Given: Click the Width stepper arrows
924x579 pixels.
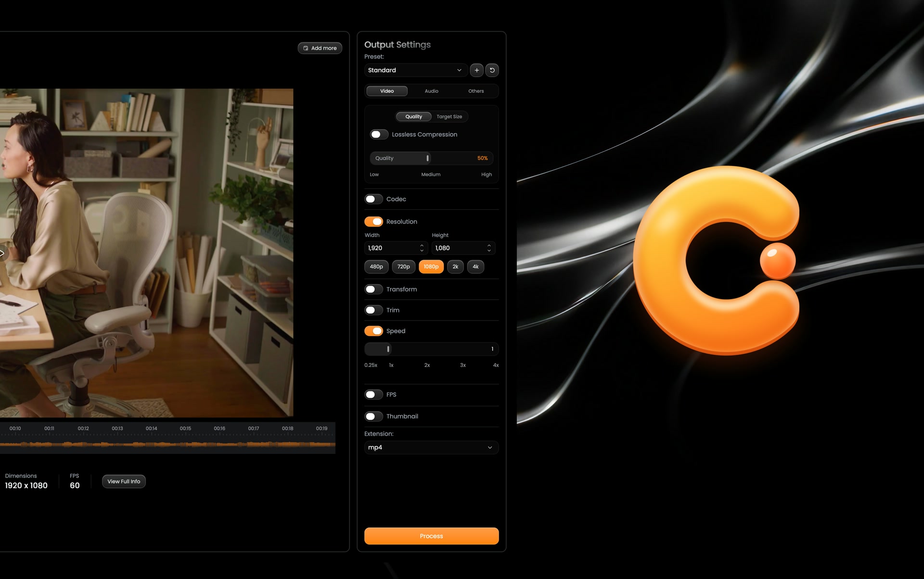Looking at the screenshot, I should (x=422, y=248).
